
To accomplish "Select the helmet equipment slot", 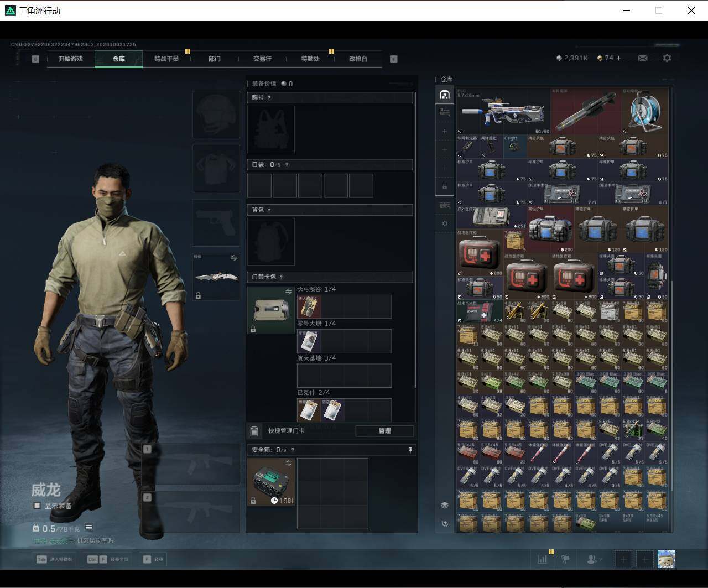I will tap(216, 115).
